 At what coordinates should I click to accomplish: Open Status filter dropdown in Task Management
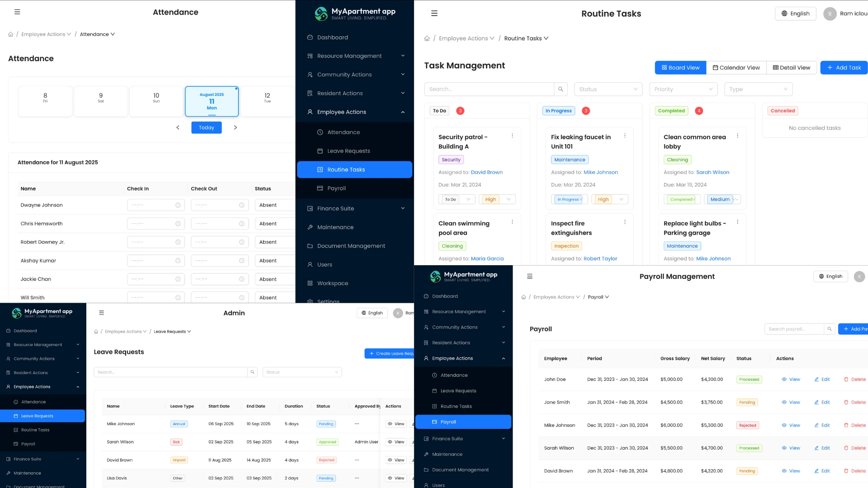click(608, 89)
